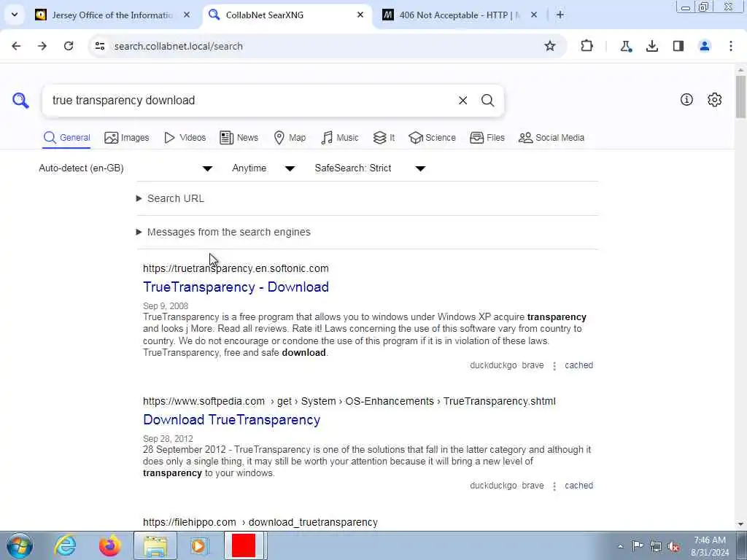Open Download TrueTransparency Softpedia result
The height and width of the screenshot is (560, 747).
231,420
